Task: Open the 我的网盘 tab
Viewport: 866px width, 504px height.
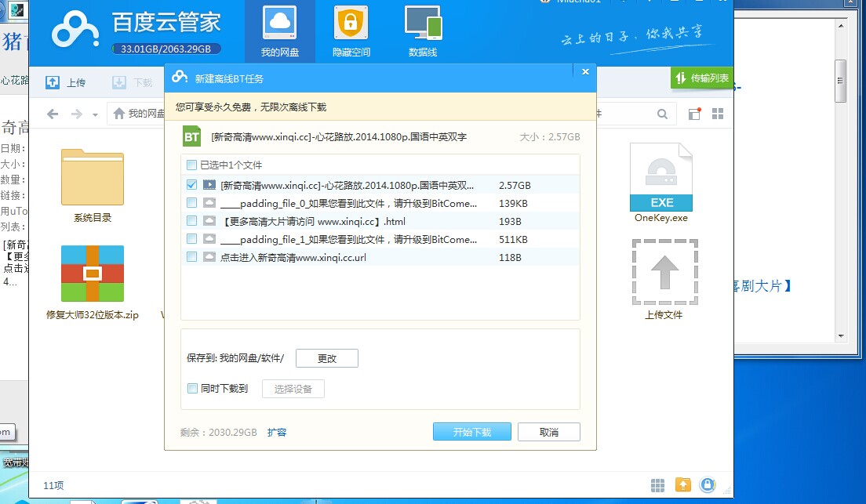Action: [x=280, y=31]
